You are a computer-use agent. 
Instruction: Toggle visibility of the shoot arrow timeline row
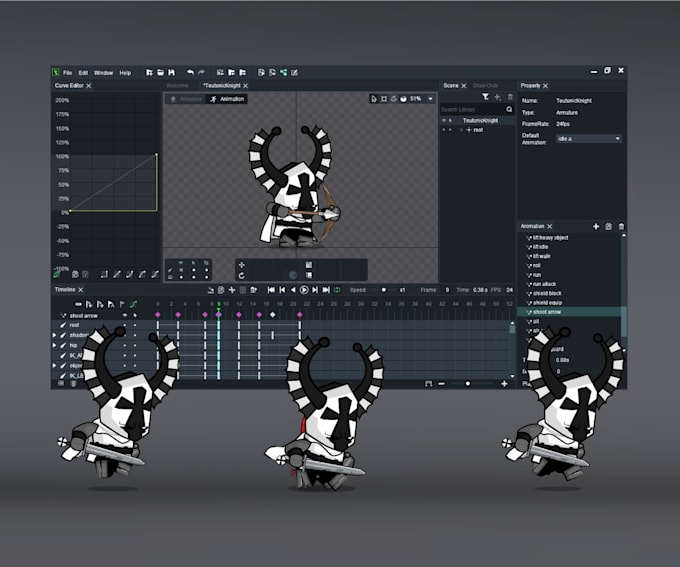125,315
